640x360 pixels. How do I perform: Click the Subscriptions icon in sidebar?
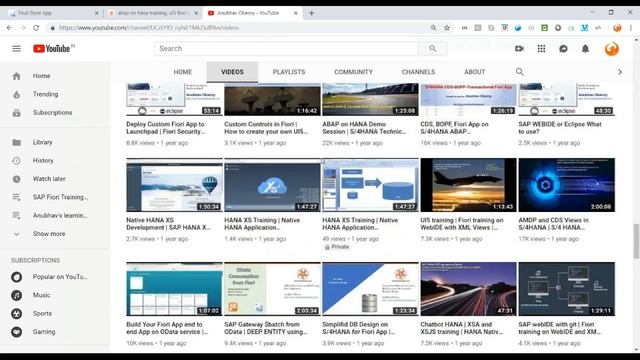click(16, 113)
